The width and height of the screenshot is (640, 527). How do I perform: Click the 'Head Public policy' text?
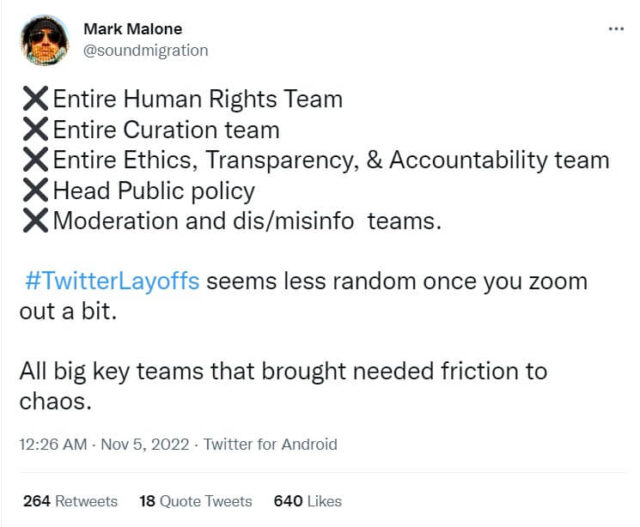153,190
